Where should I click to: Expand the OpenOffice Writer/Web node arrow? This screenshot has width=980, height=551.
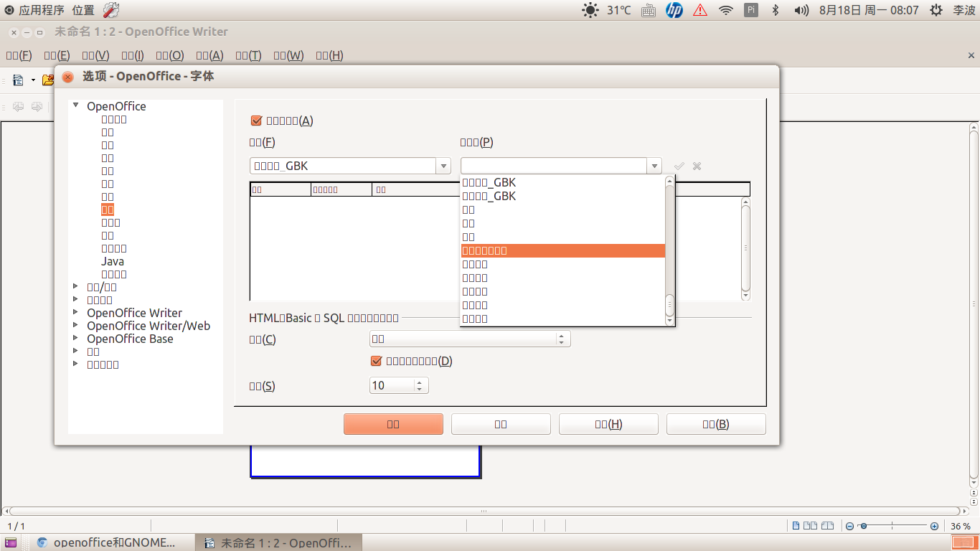point(76,325)
